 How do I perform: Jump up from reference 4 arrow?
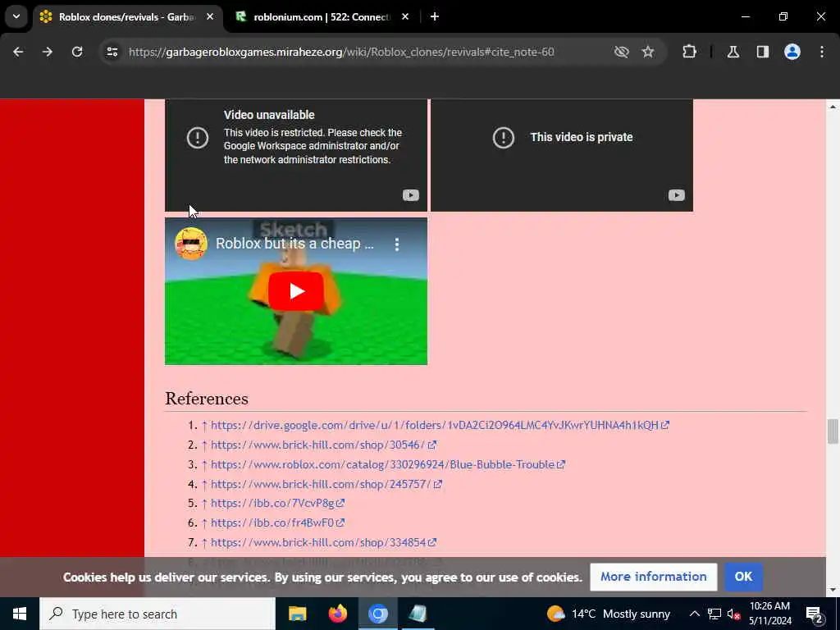pos(204,484)
